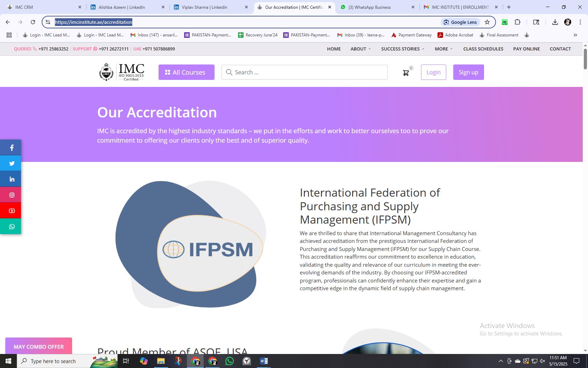The width and height of the screenshot is (588, 368).
Task: Focus the Windows taskbar search box
Action: (67, 361)
